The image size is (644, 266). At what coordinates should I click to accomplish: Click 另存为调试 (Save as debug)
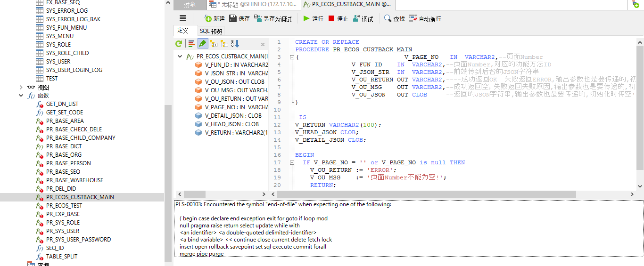point(273,19)
